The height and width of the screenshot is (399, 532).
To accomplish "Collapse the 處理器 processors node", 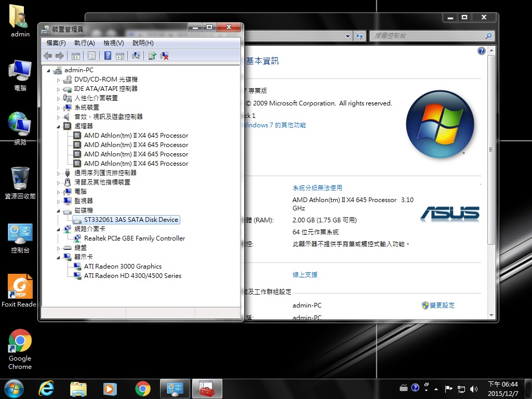I will click(x=59, y=126).
